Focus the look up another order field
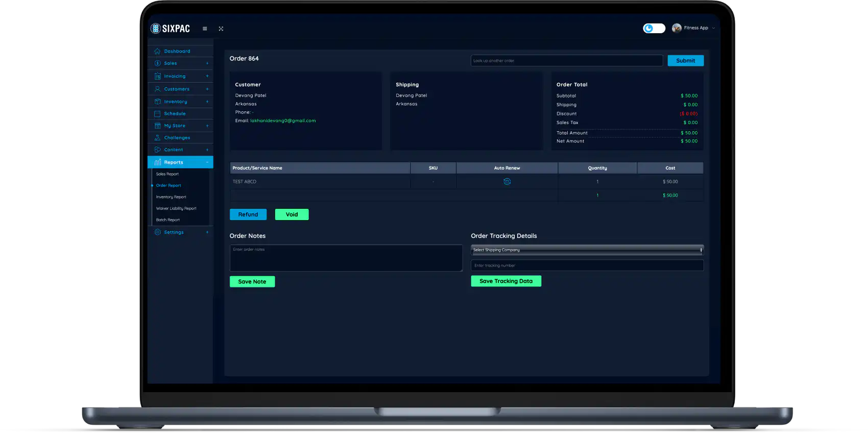This screenshot has height=433, width=868. 566,61
